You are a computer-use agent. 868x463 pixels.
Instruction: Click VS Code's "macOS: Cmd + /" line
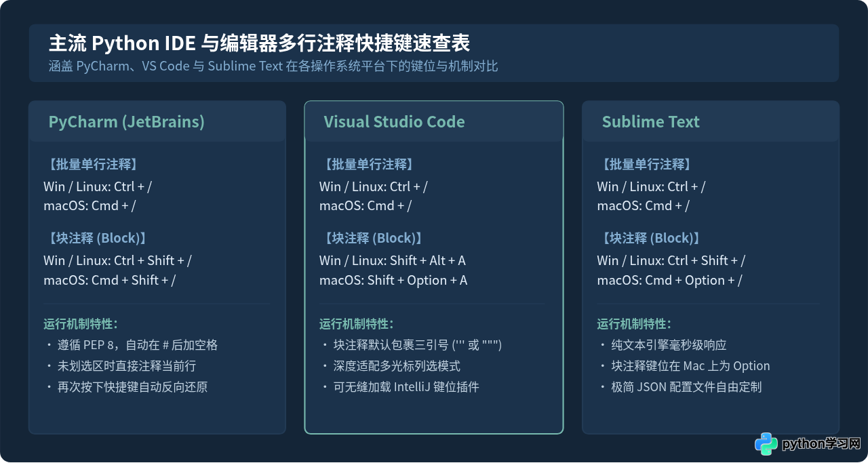[366, 206]
